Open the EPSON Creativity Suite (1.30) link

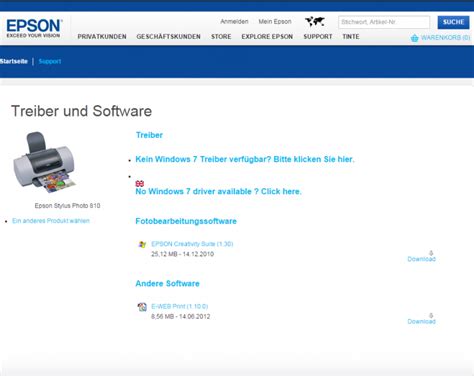coord(192,244)
